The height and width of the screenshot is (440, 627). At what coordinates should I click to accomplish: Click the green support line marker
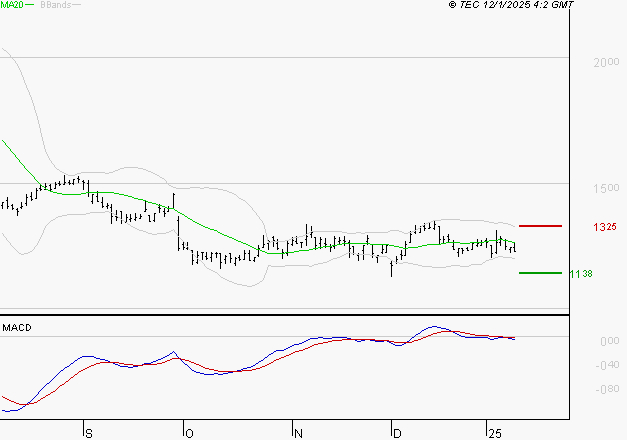540,272
